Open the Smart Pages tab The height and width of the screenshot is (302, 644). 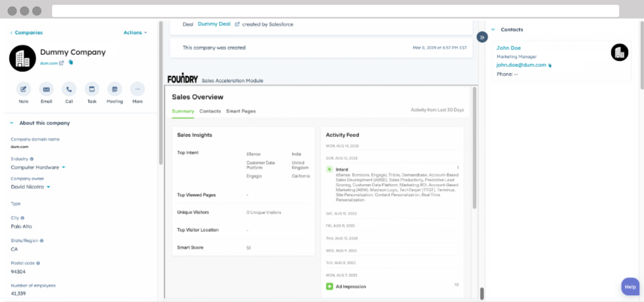(241, 111)
